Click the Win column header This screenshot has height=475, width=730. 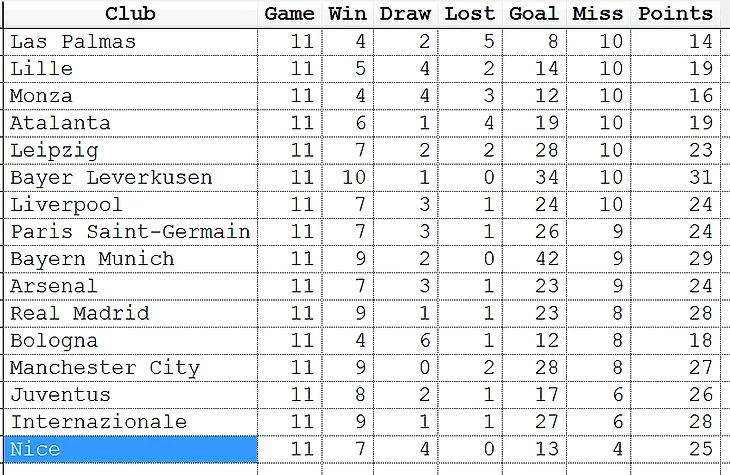coord(348,14)
